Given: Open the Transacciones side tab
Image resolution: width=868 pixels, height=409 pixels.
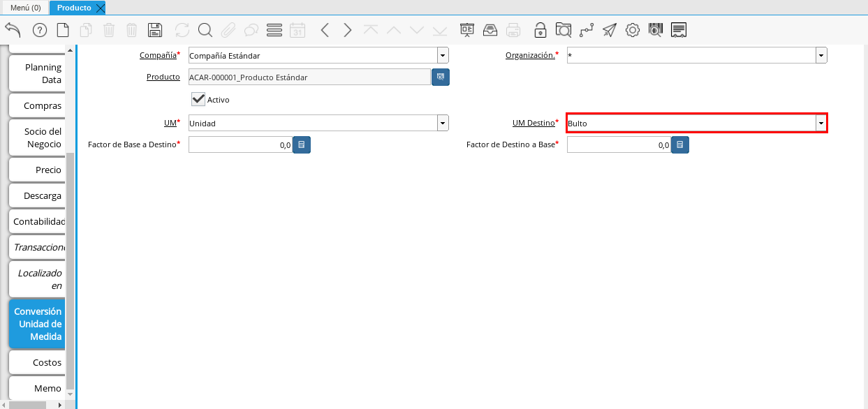Looking at the screenshot, I should 37,247.
